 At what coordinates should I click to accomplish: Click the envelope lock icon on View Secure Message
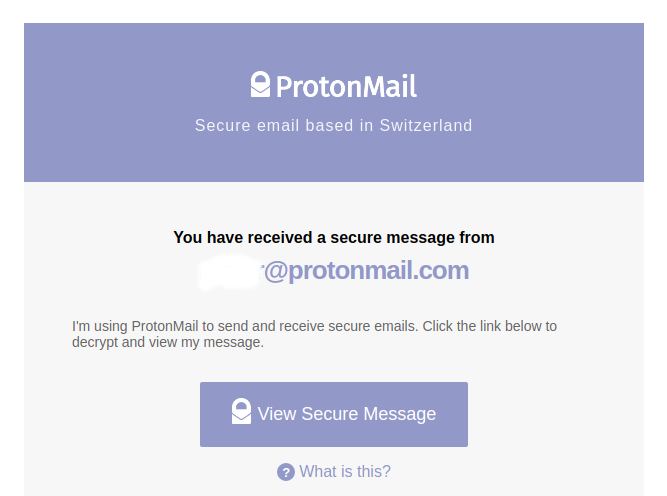tap(241, 411)
